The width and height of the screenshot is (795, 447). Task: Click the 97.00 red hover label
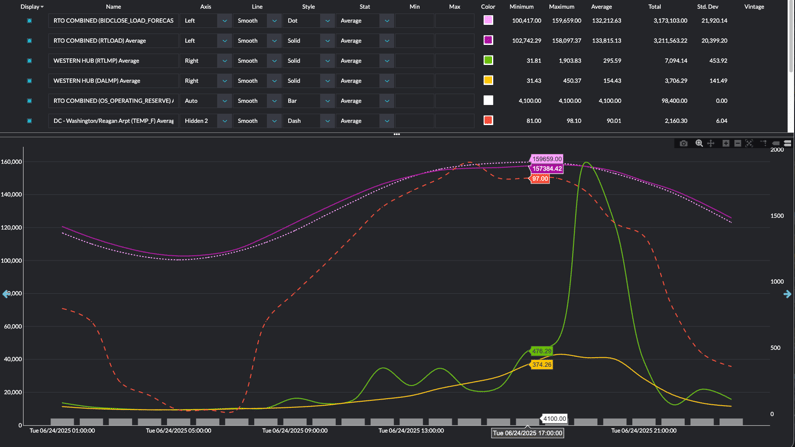coord(539,179)
